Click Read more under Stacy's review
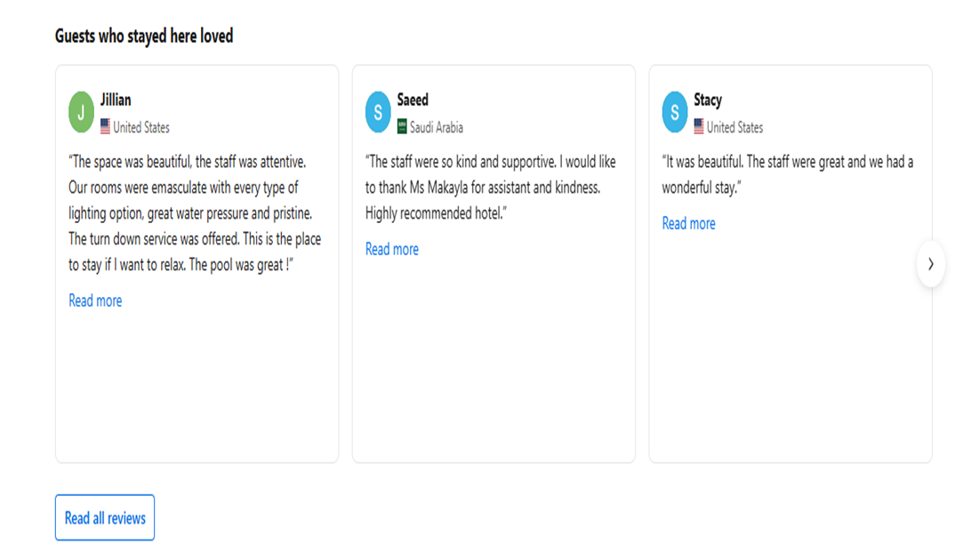The width and height of the screenshot is (963, 560). point(688,223)
